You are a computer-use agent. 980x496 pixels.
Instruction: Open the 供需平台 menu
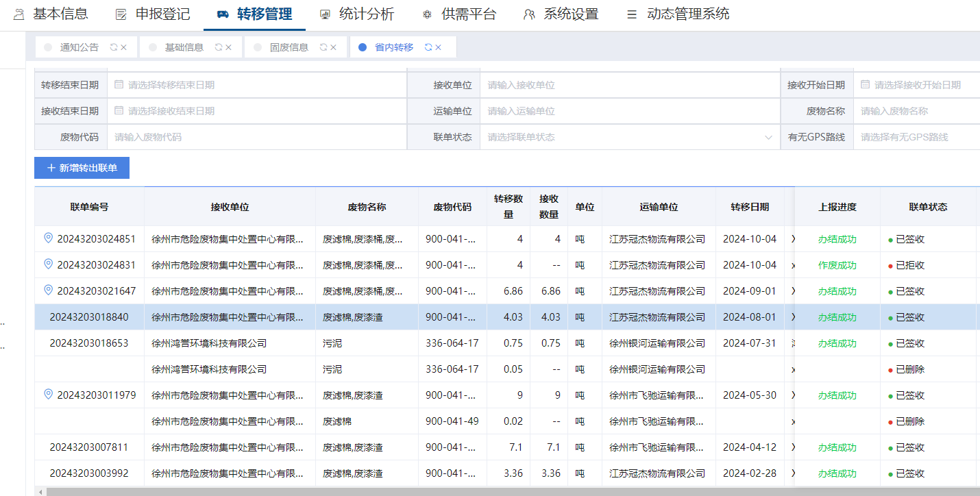458,14
